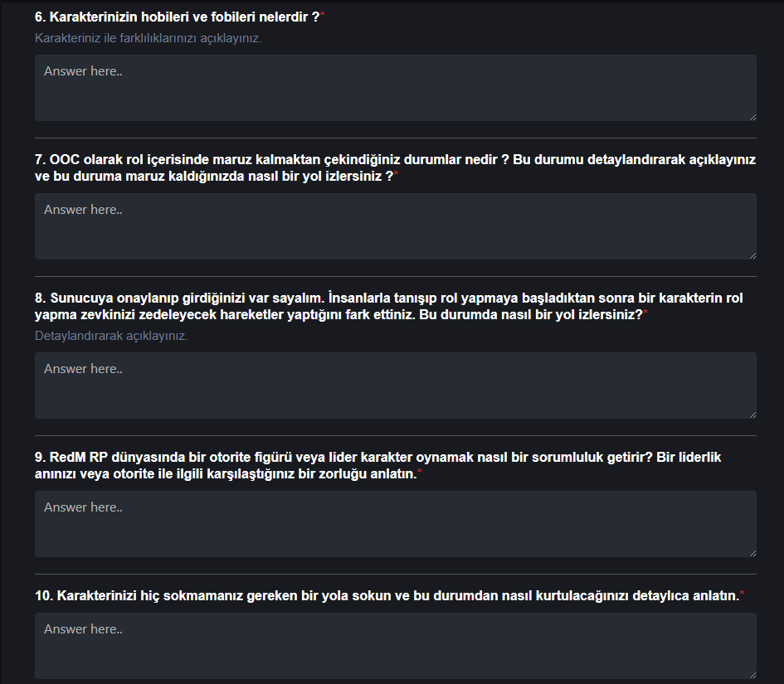Screen dimensions: 784x684
Task: Click the resize handle on question 9 answer box
Action: pos(752,553)
